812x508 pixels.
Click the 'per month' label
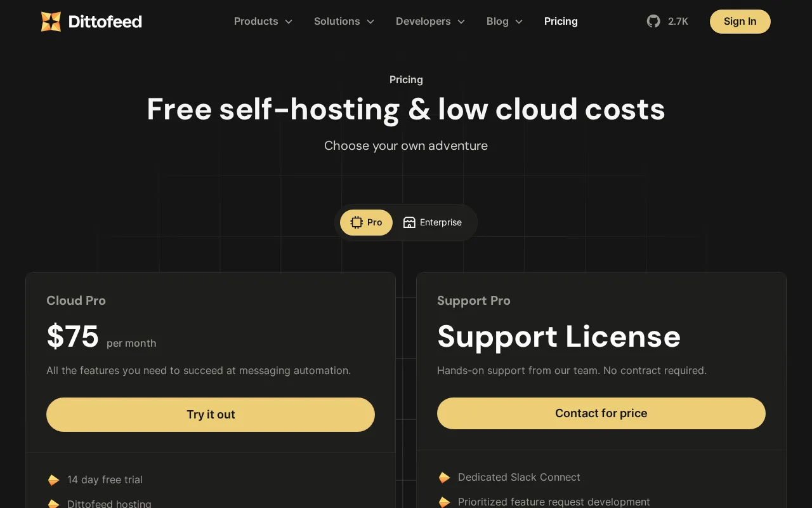click(x=131, y=343)
